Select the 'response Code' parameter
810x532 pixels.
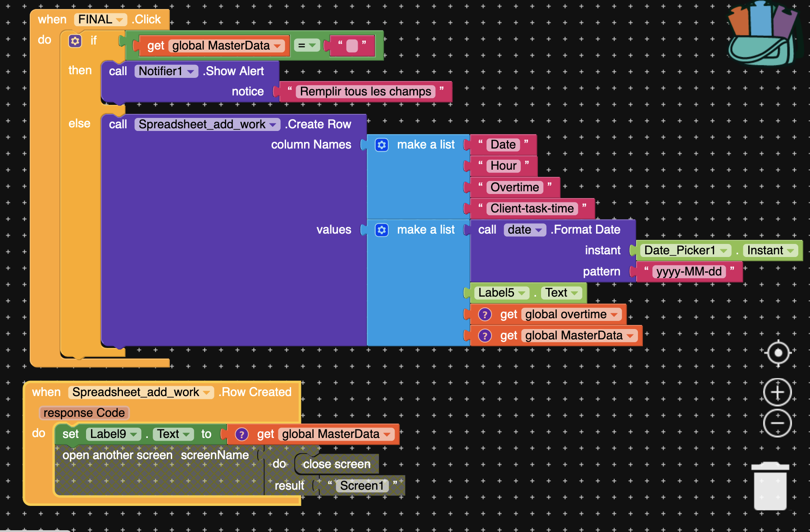coord(84,413)
